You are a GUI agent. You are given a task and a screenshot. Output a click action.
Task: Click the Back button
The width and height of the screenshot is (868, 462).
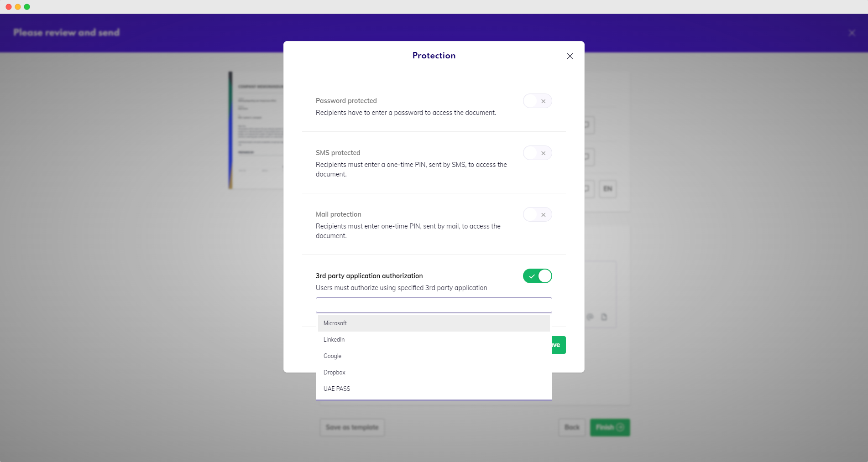tap(572, 427)
